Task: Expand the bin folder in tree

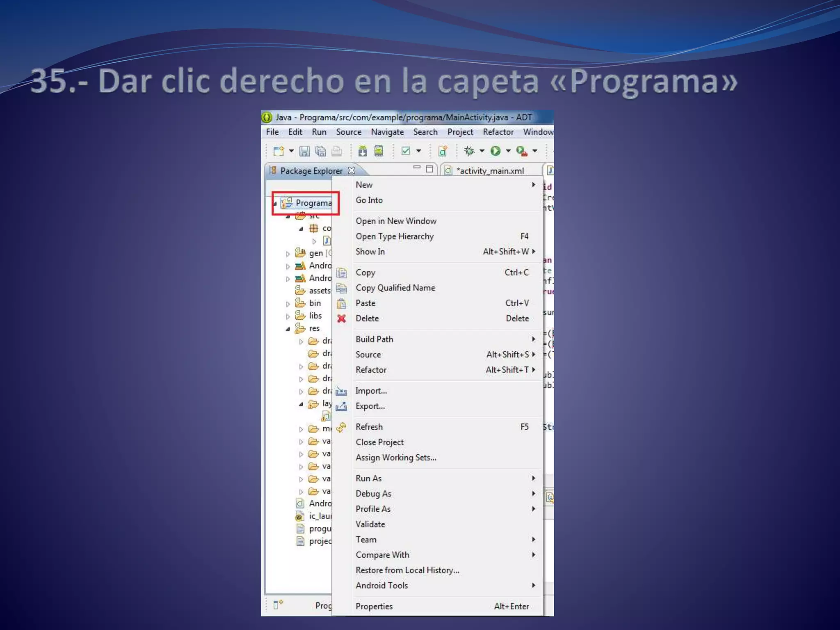Action: pos(288,304)
